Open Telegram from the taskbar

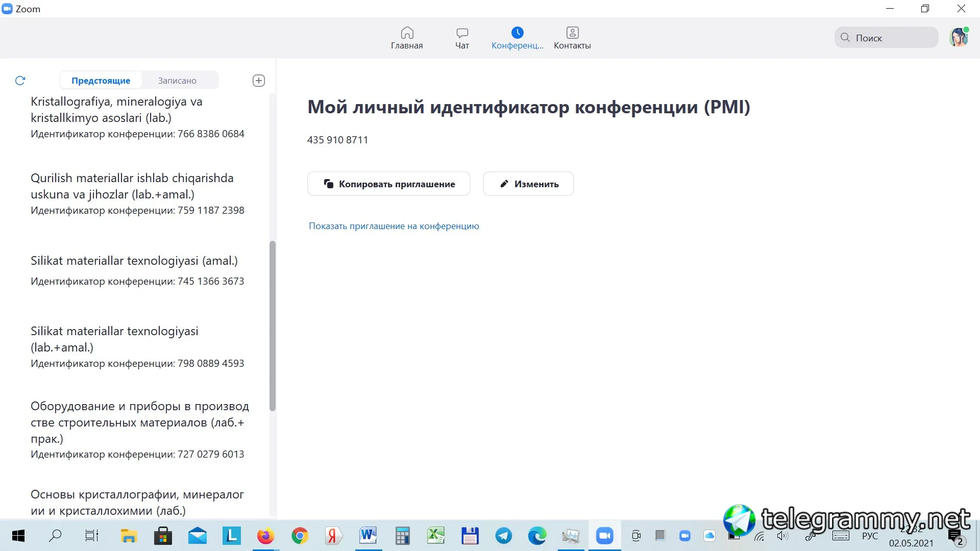pos(503,536)
